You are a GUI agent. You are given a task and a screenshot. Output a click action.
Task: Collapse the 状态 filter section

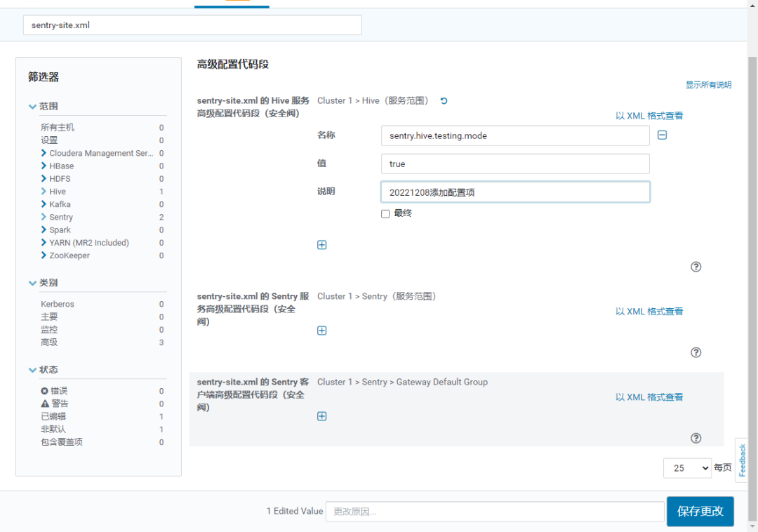pos(32,370)
